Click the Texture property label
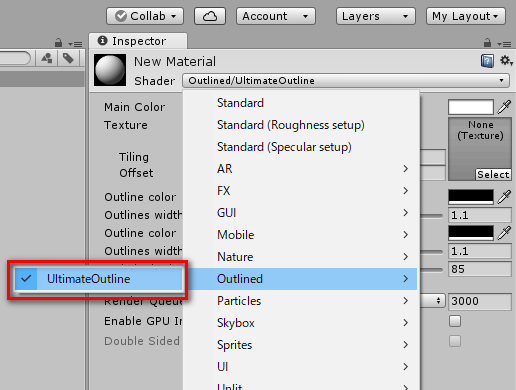Viewport: 516px width, 390px height. coord(126,125)
